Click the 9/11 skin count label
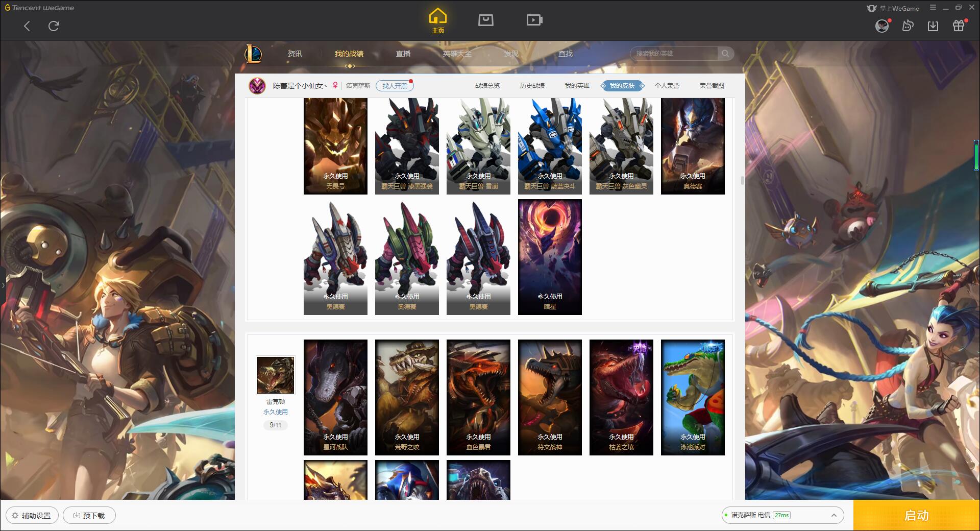 tap(276, 425)
